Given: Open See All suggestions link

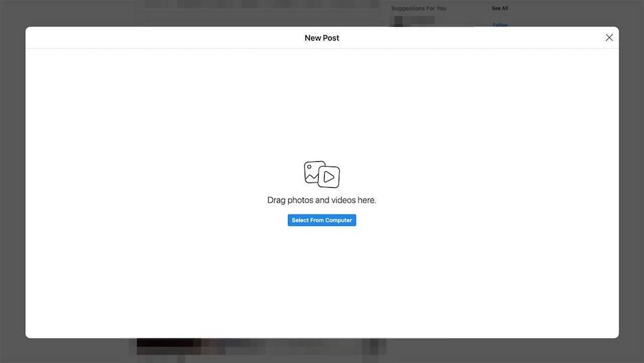Looking at the screenshot, I should click(x=500, y=9).
